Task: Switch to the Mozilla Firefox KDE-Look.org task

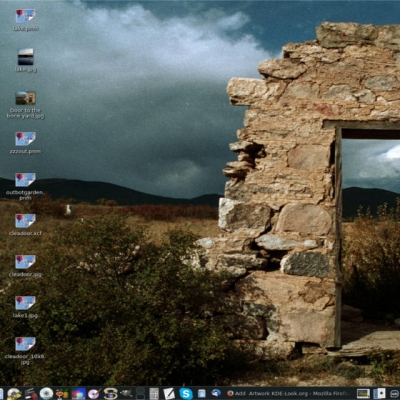Action: pos(288,394)
